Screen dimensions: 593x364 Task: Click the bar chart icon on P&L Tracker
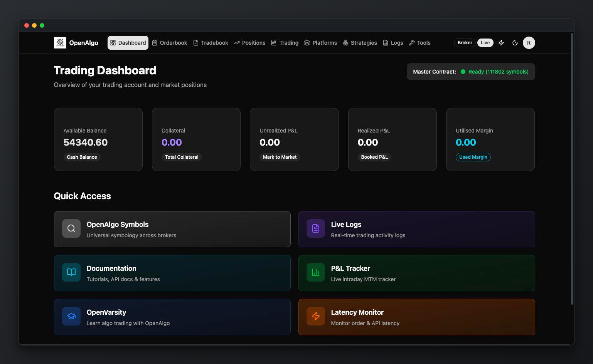(316, 272)
